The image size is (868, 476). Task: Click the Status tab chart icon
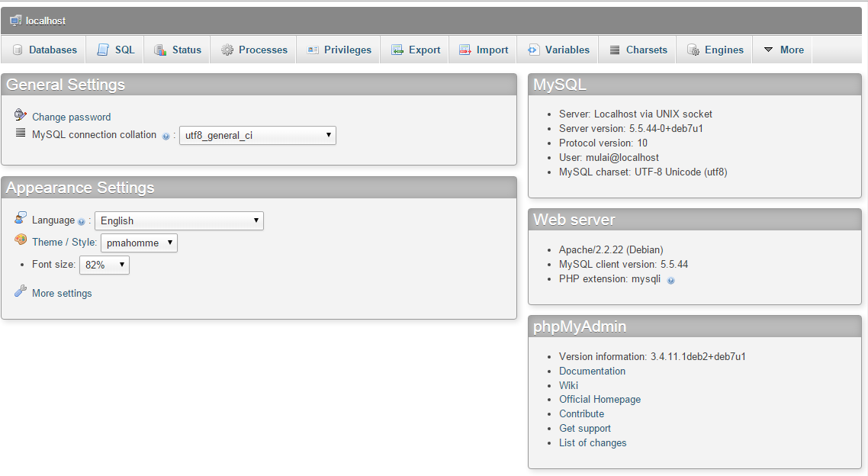click(160, 50)
